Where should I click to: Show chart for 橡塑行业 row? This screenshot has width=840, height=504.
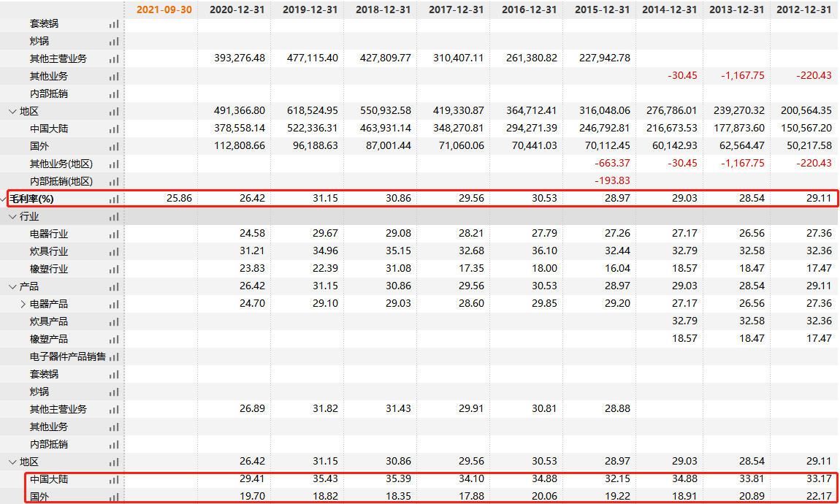[114, 269]
